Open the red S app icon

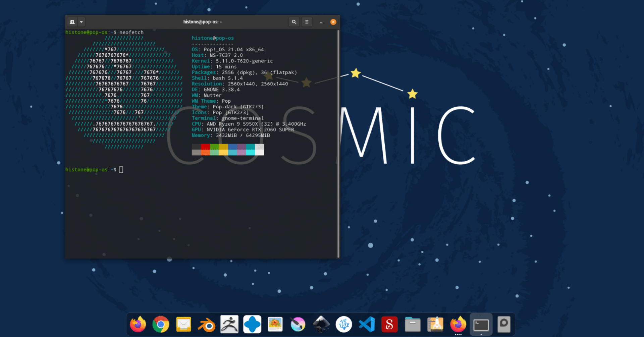(389, 324)
